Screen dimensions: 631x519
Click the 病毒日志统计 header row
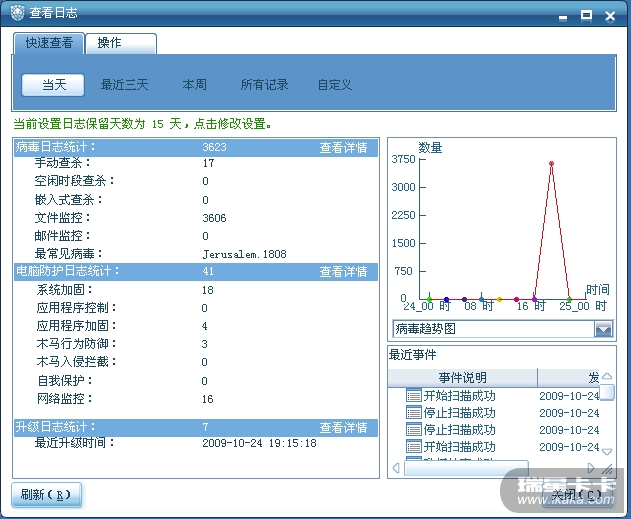[x=196, y=148]
